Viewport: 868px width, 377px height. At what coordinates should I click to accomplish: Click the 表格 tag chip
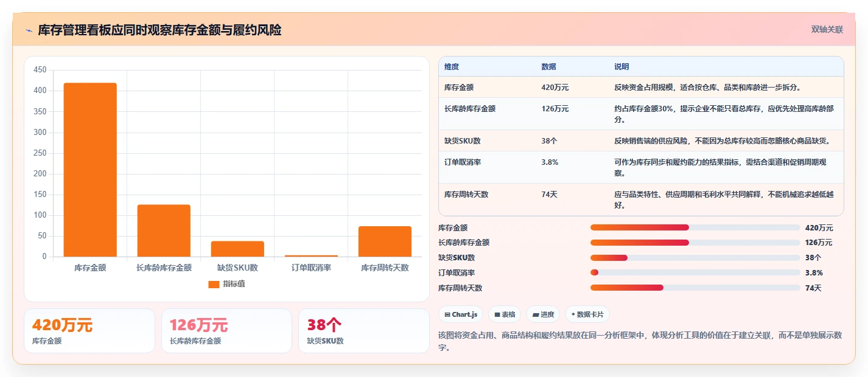pyautogui.click(x=505, y=314)
